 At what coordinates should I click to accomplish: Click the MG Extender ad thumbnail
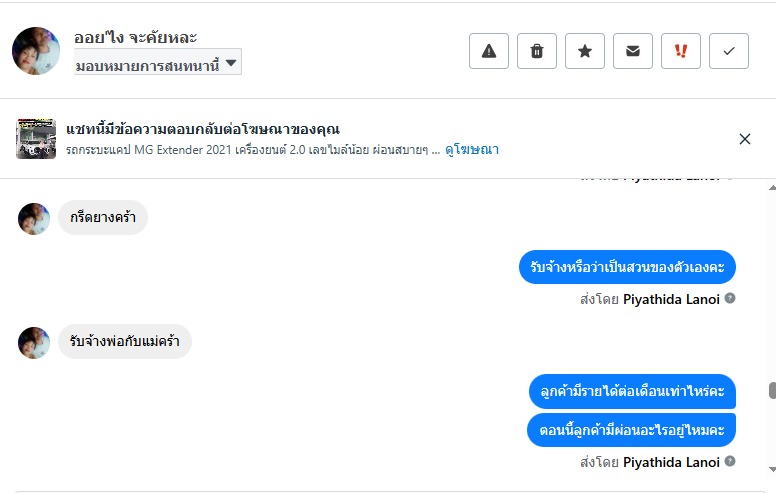(36, 139)
